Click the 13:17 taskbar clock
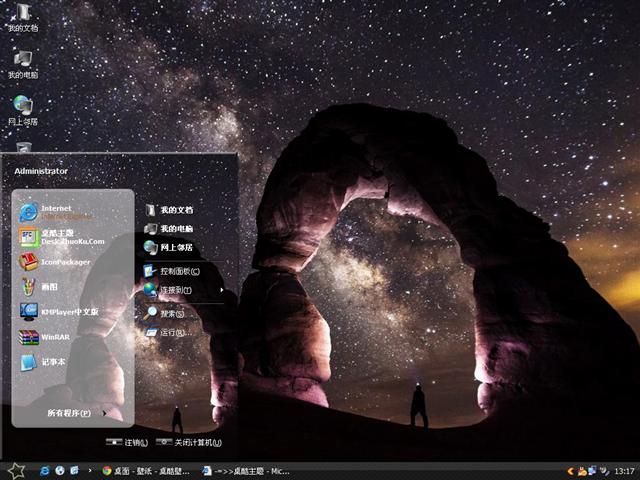Image resolution: width=640 pixels, height=480 pixels. [x=624, y=471]
